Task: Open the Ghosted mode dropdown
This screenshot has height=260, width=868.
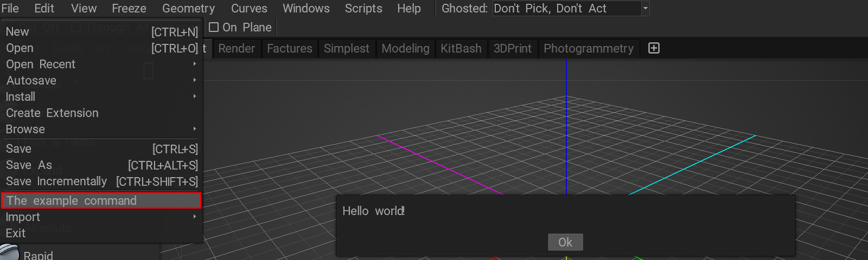Action: pos(645,9)
